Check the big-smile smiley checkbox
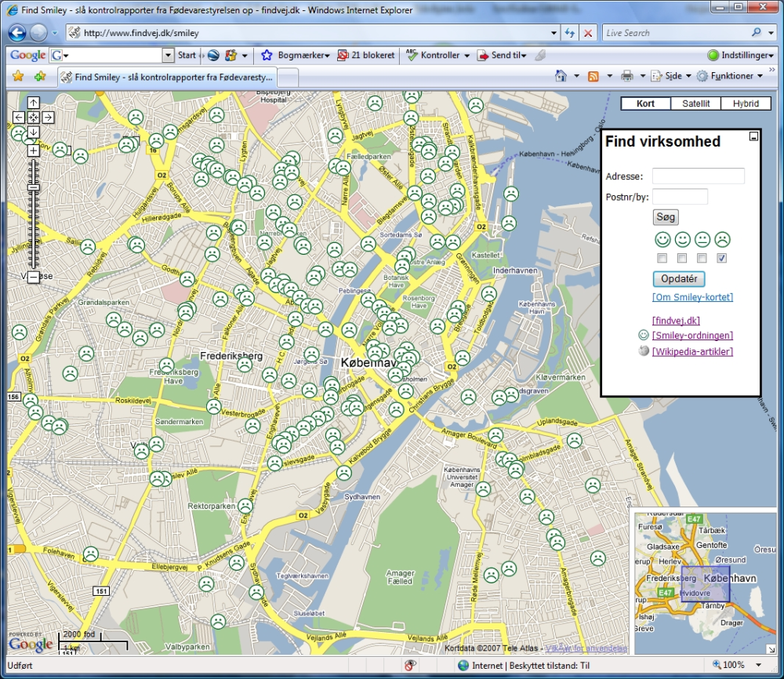The width and height of the screenshot is (784, 679). coord(662,258)
